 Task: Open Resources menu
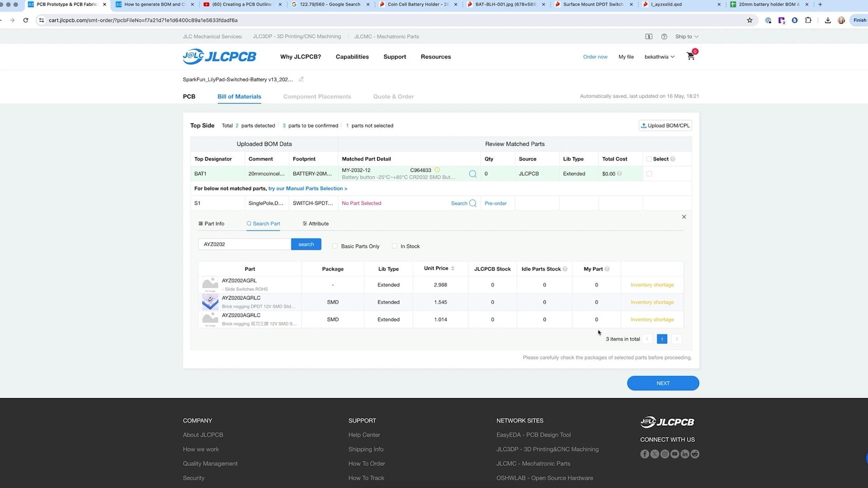click(436, 57)
